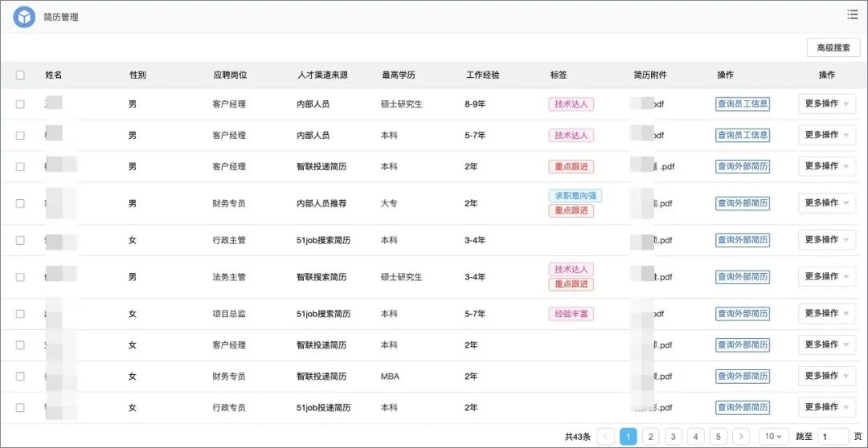The image size is (868, 448).
Task: Click the 标签 column header
Action: pos(559,75)
